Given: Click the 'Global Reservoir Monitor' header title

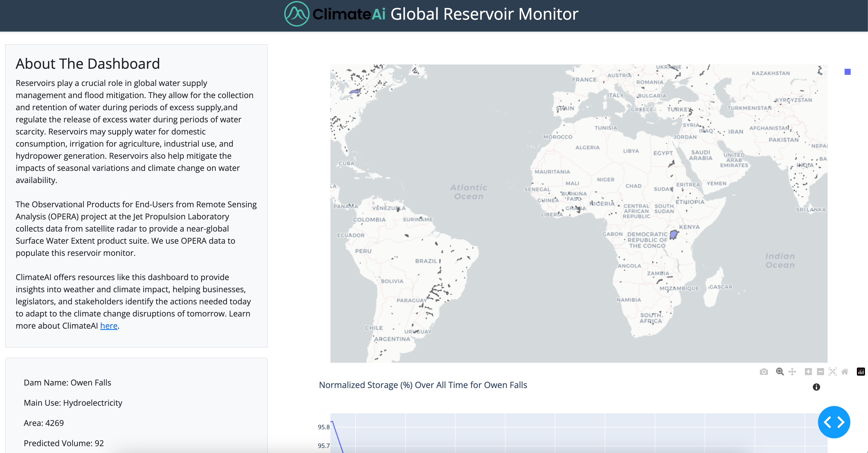Looking at the screenshot, I should click(x=484, y=14).
